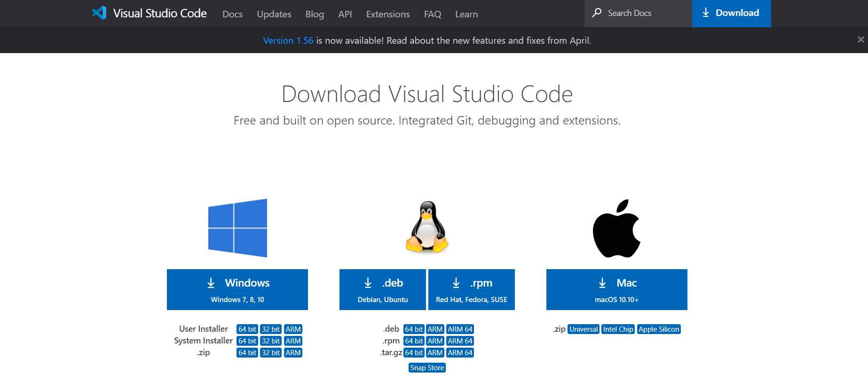868x389 pixels.
Task: Click the Search Docs input field
Action: (x=638, y=13)
